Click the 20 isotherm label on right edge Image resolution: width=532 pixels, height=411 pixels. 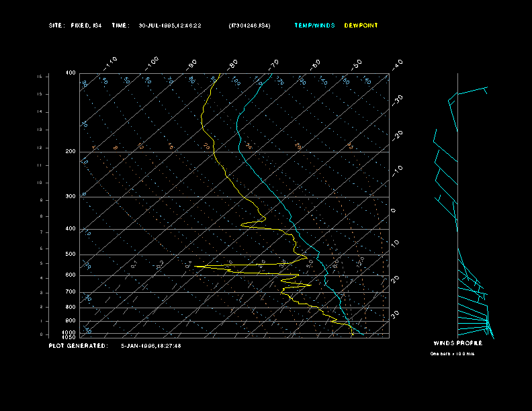pos(395,279)
